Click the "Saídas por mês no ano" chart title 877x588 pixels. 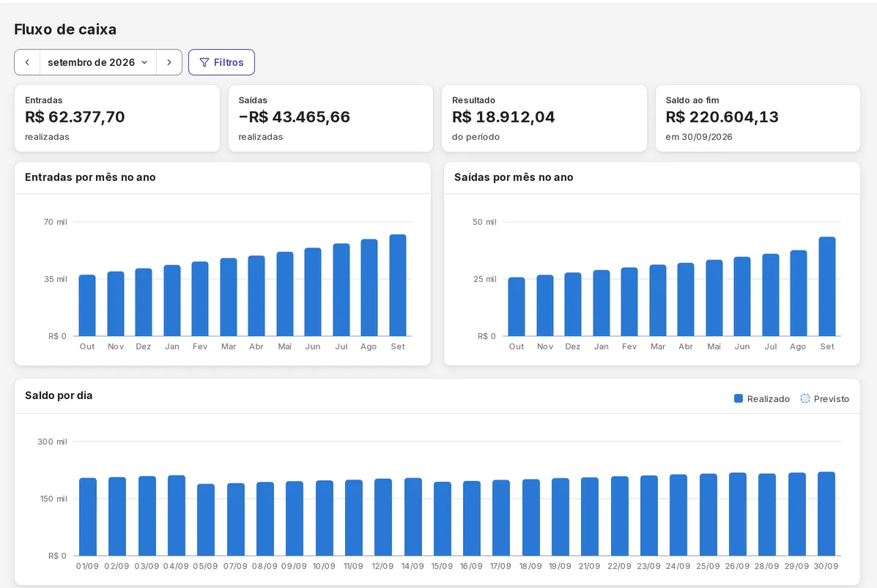click(x=514, y=177)
